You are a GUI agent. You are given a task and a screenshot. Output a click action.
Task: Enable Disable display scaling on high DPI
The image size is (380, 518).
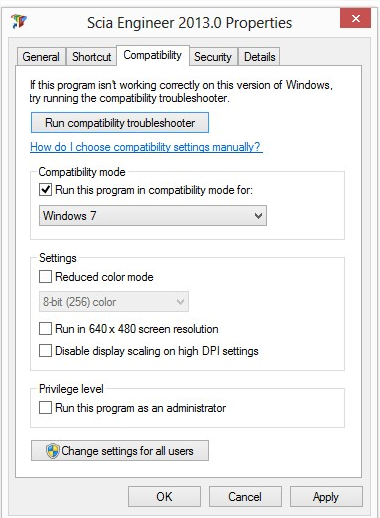click(x=45, y=351)
